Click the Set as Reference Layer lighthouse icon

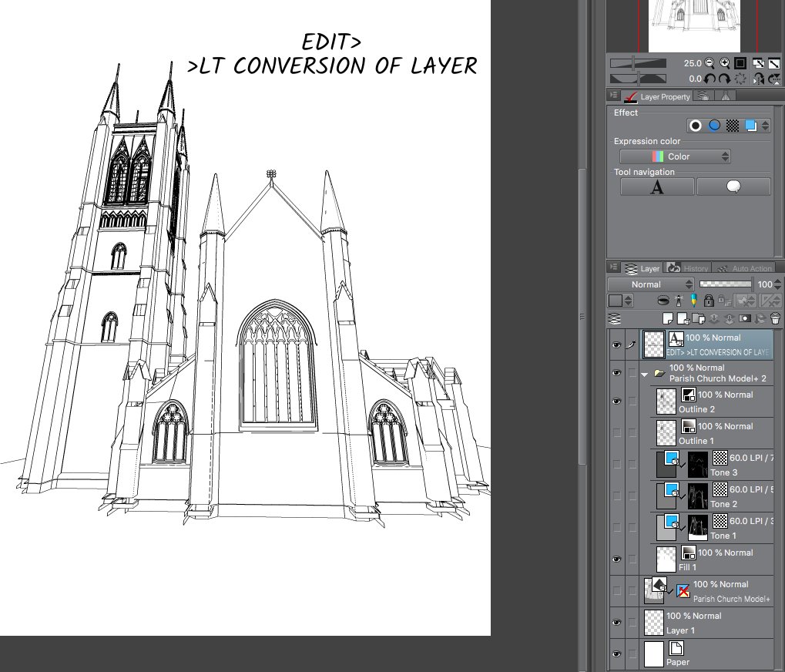(679, 301)
